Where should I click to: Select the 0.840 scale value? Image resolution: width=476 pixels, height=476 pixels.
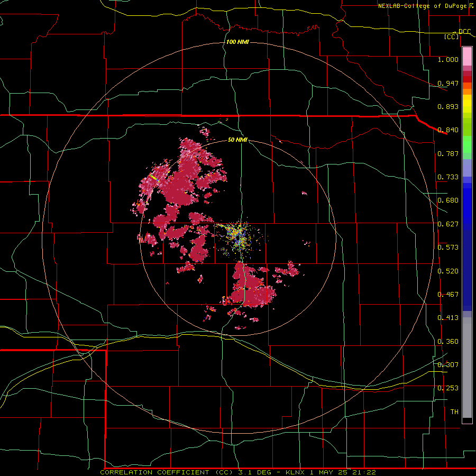point(448,130)
